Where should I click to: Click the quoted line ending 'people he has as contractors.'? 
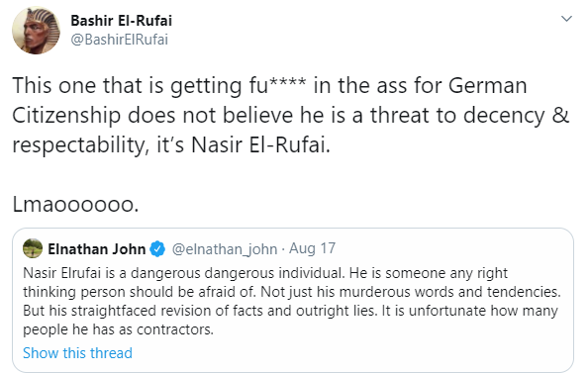click(118, 329)
